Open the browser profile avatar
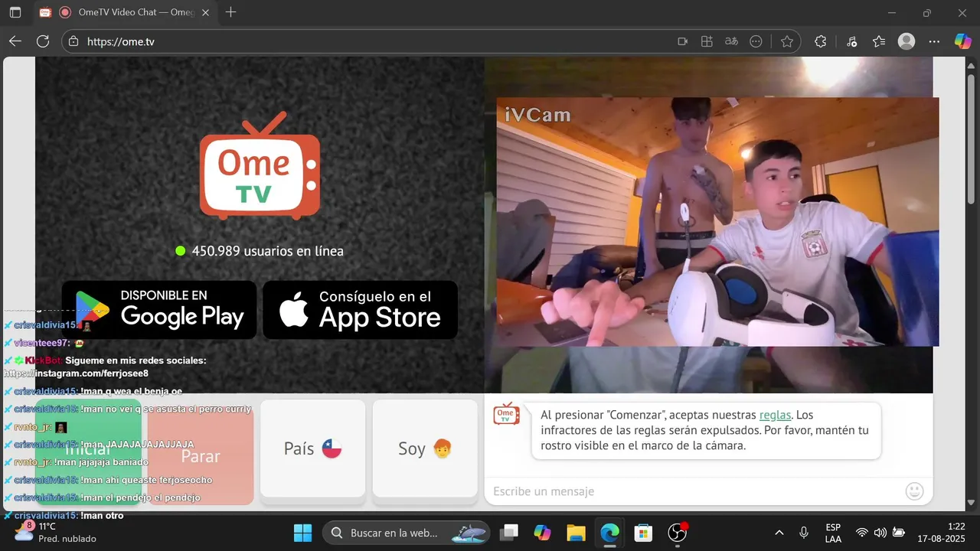The width and height of the screenshot is (980, 551). [x=906, y=41]
